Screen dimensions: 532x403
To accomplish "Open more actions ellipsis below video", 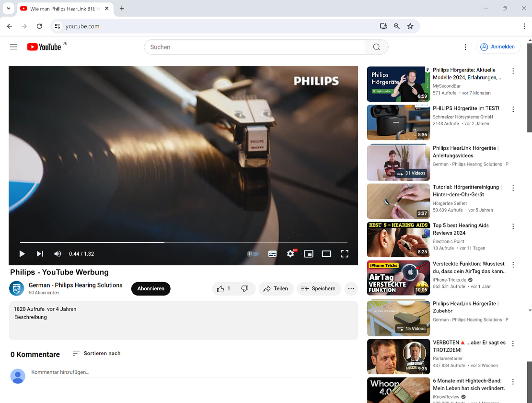I will coord(351,289).
